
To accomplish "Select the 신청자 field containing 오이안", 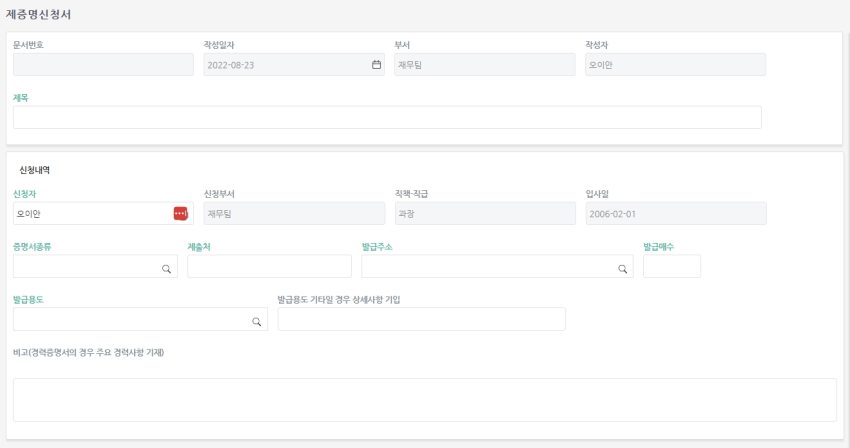I will pyautogui.click(x=103, y=214).
